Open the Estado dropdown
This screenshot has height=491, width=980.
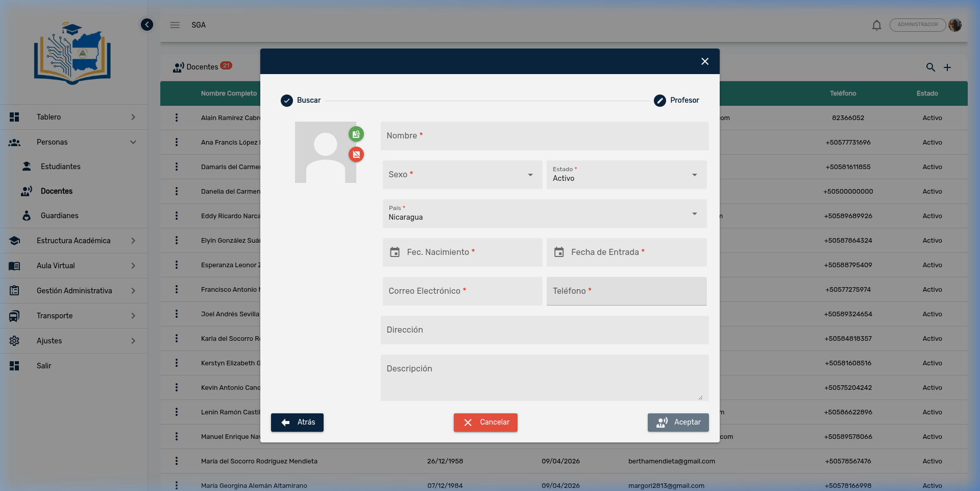point(626,175)
